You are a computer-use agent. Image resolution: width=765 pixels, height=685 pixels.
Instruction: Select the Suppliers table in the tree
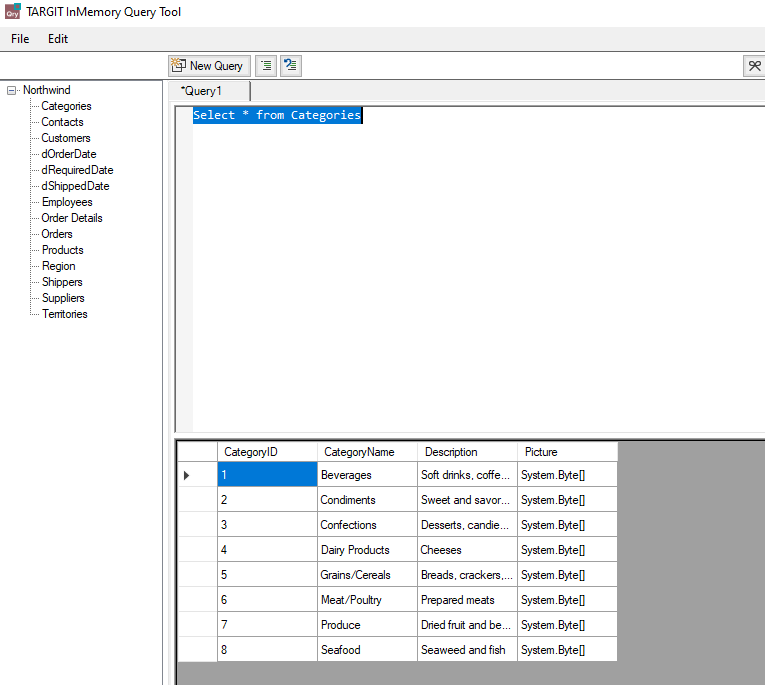63,298
